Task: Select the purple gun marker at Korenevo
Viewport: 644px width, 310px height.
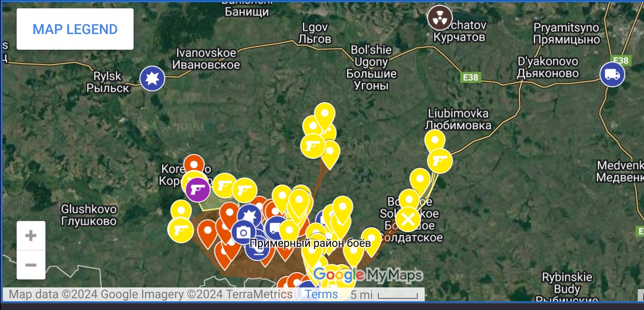Action: coord(198,190)
